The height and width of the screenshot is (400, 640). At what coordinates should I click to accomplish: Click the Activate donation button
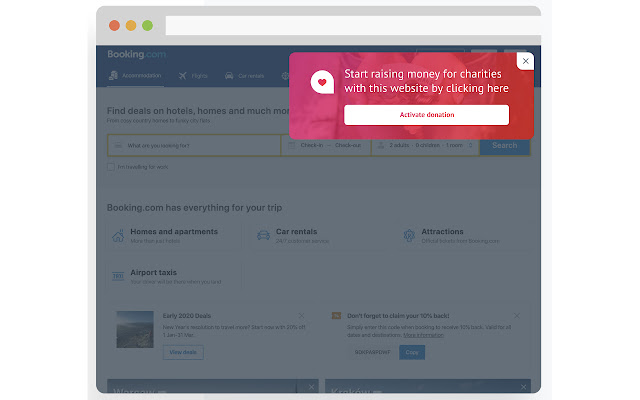[x=426, y=115]
